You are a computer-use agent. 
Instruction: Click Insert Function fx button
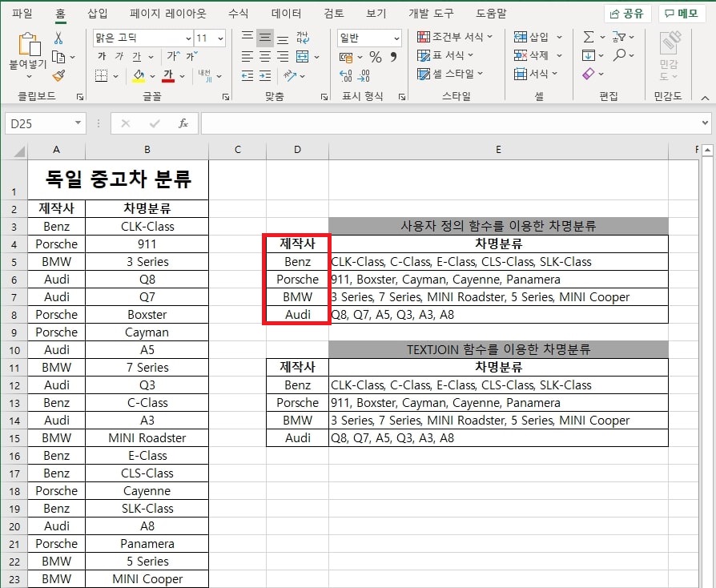pos(183,123)
